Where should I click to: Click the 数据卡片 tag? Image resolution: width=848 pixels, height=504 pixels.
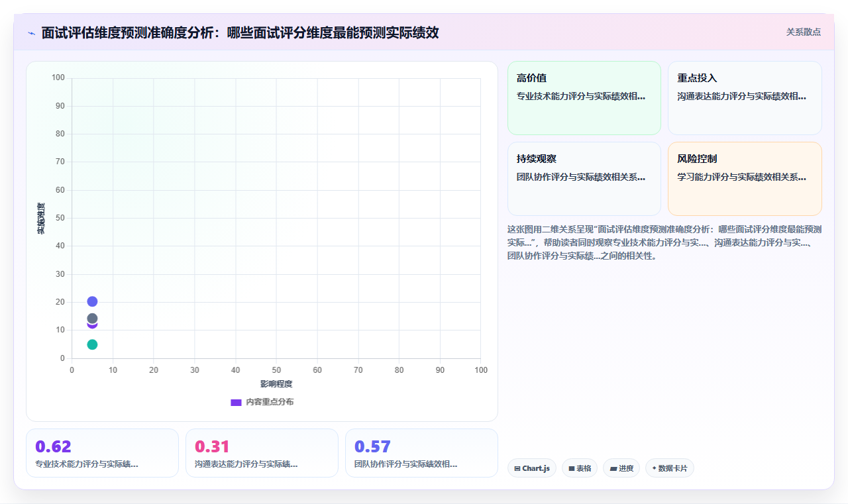pyautogui.click(x=670, y=468)
